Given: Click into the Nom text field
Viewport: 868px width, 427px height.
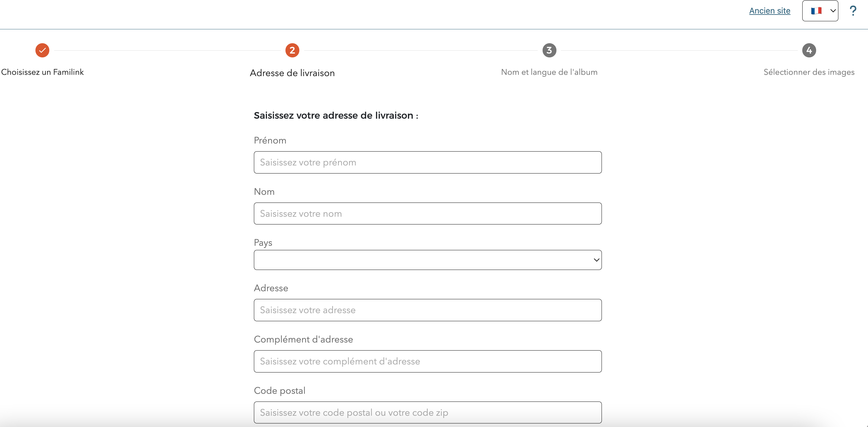Looking at the screenshot, I should [427, 213].
